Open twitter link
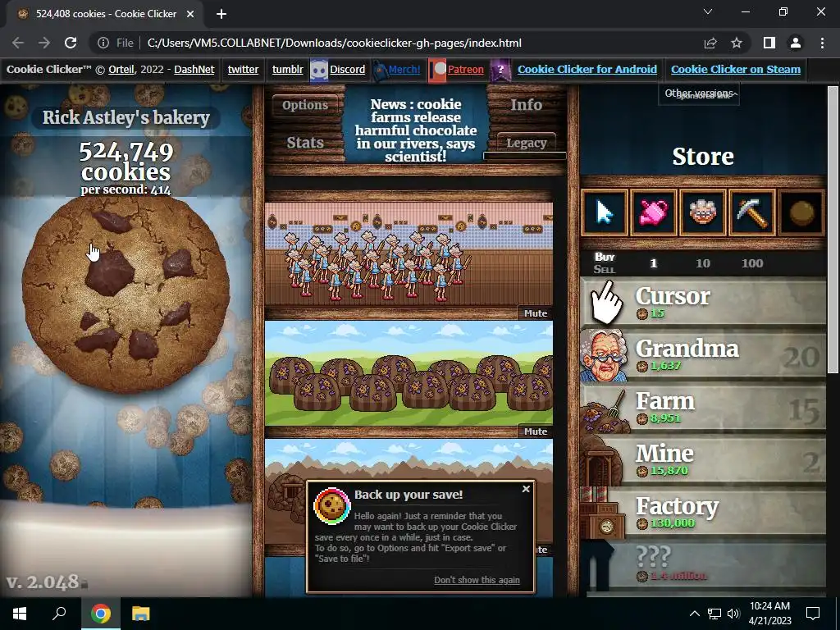The width and height of the screenshot is (840, 630). tap(243, 69)
